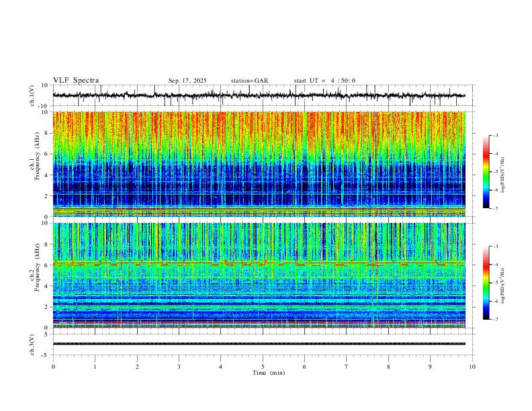The width and height of the screenshot is (532, 411).
Task: Click the -3 label on upper color bar
Action: coord(496,135)
